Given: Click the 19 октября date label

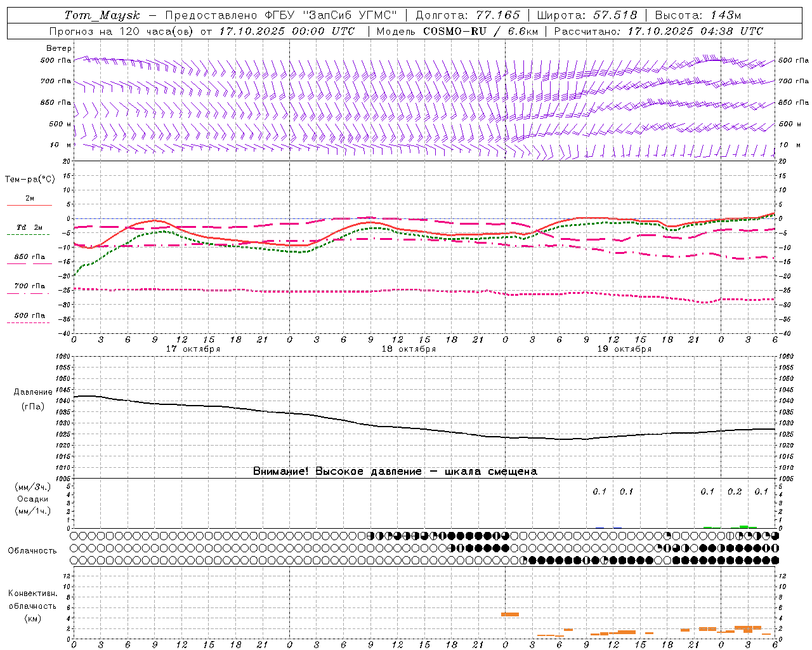Looking at the screenshot, I should coord(624,349).
